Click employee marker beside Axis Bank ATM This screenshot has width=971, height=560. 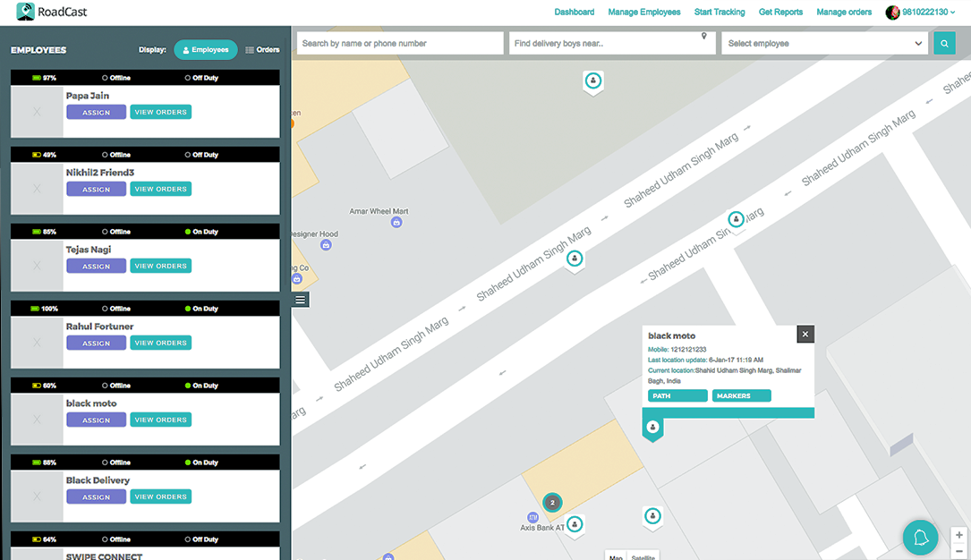pos(575,525)
